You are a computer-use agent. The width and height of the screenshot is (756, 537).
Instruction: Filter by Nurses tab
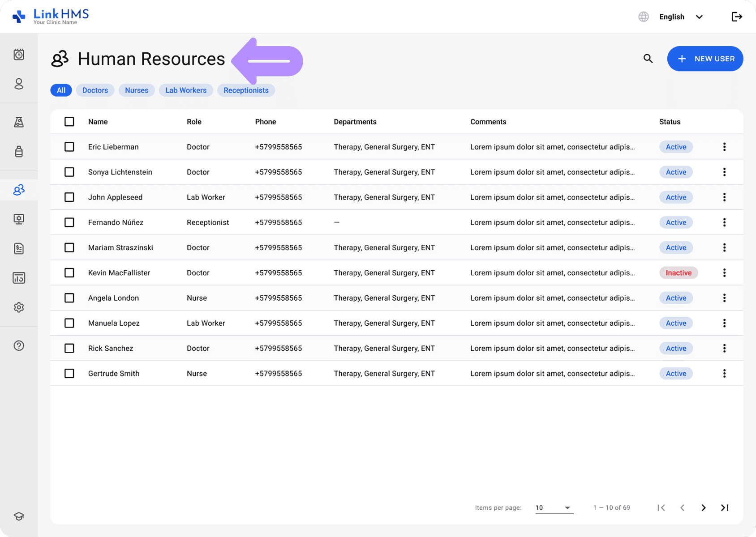(x=137, y=90)
